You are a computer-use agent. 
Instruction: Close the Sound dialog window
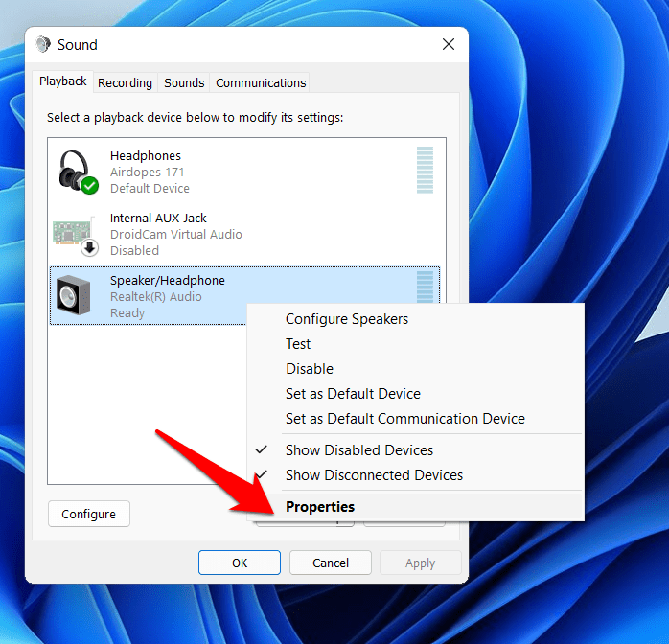(448, 44)
